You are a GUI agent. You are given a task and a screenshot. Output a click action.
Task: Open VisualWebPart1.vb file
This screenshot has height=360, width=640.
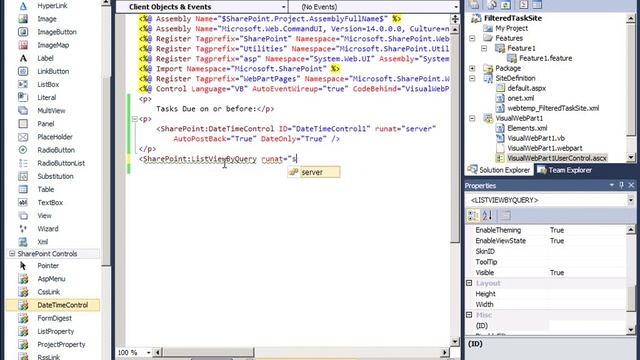[x=536, y=138]
